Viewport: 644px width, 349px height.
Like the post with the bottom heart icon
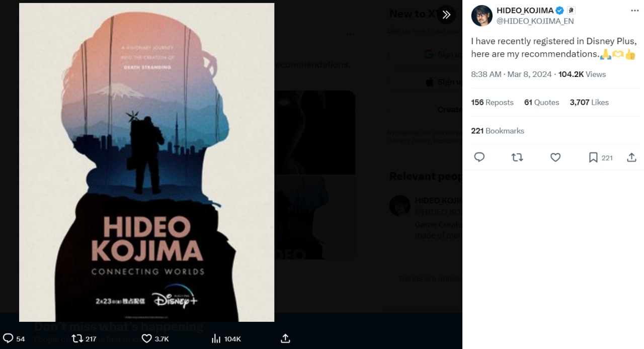(146, 338)
